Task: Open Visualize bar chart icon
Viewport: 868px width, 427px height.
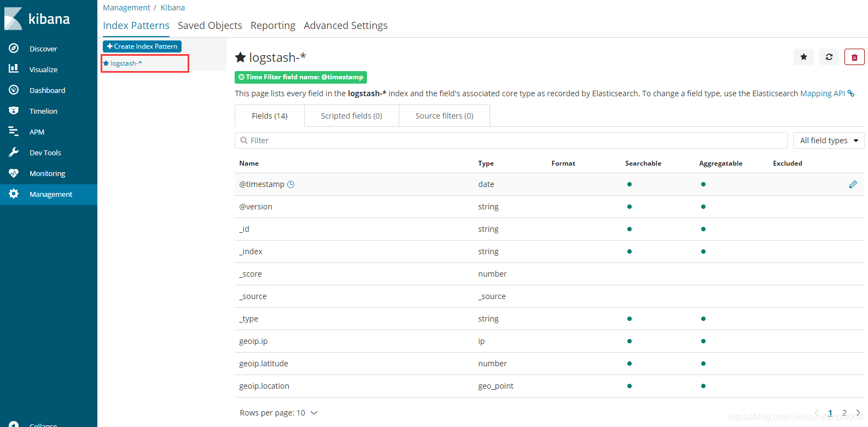Action: tap(14, 69)
